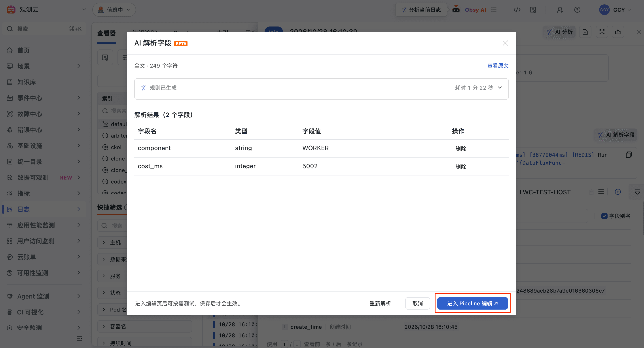Click the 搜索 input in sidebar
Viewport: 644px width, 348px height.
pos(44,29)
